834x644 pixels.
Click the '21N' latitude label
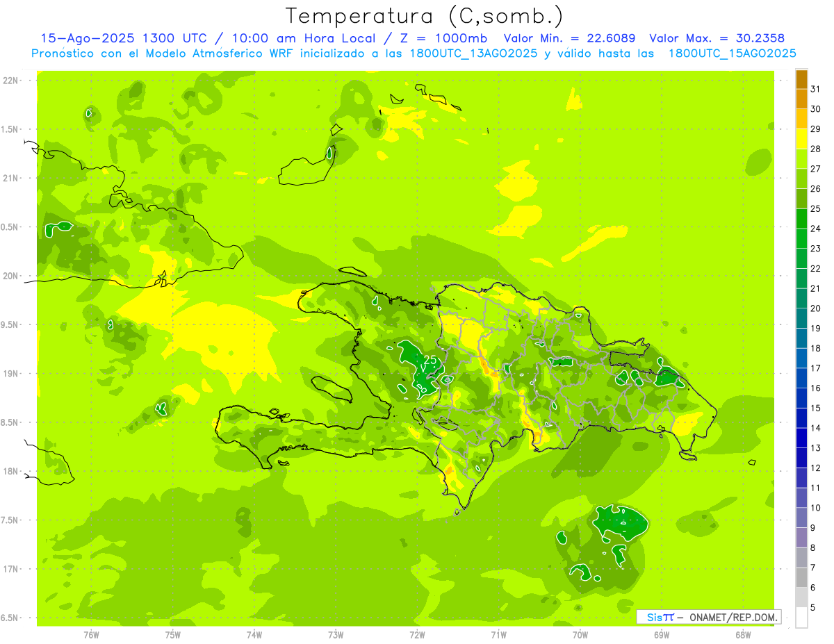click(10, 178)
